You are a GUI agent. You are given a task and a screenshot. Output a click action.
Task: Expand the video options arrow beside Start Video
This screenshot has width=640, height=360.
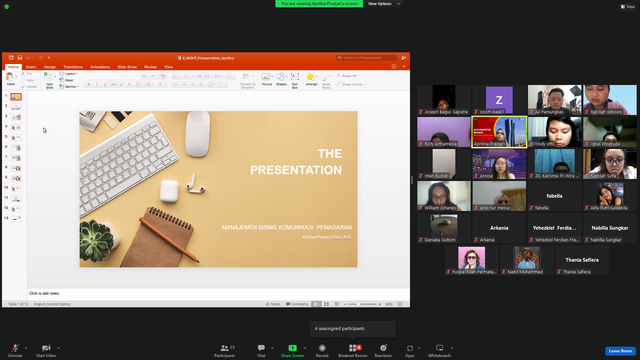pyautogui.click(x=58, y=348)
